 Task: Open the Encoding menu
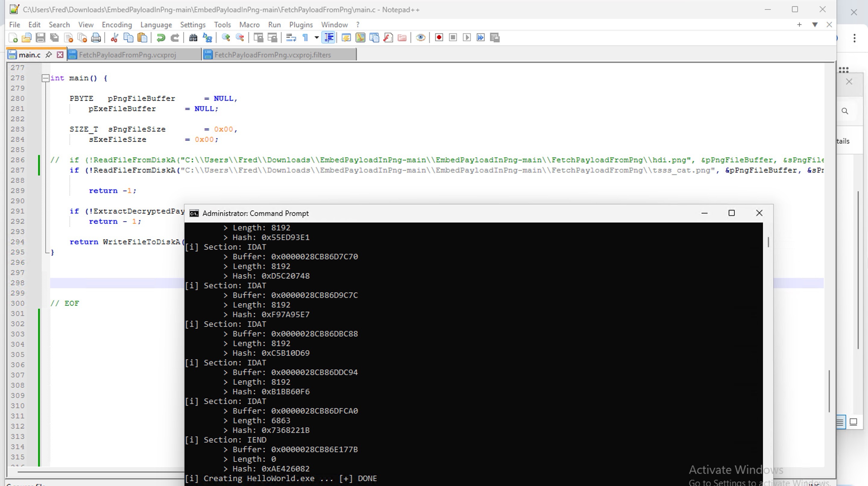[x=117, y=25]
